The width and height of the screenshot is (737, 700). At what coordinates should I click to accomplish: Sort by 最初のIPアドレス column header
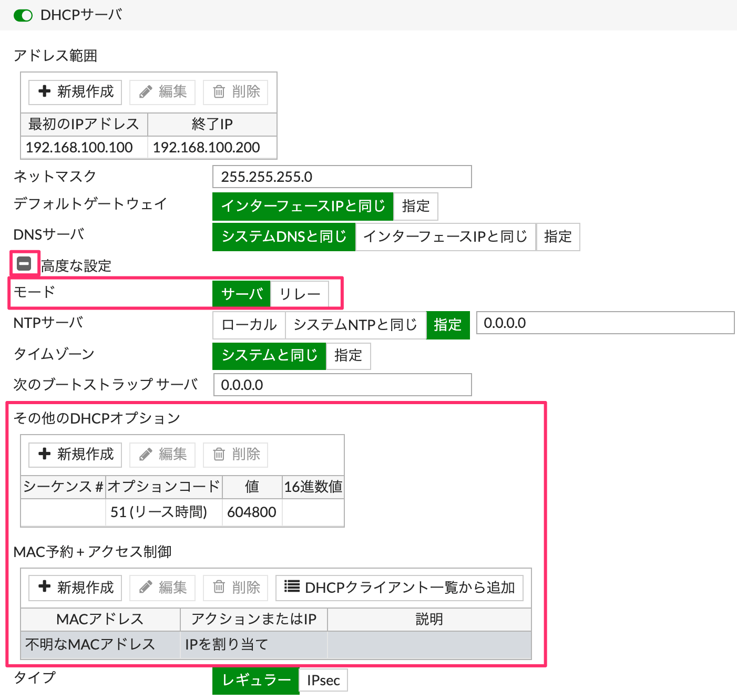(x=84, y=125)
